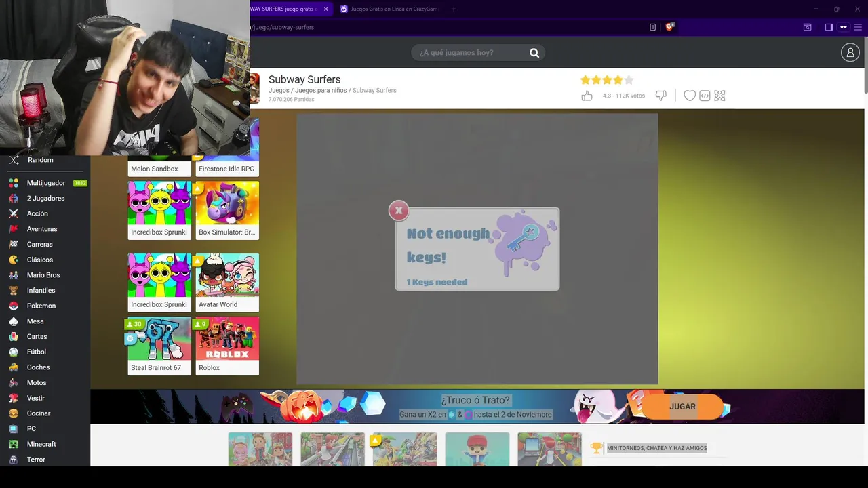Click the Aventuras flag icon
Viewport: 868px width, 488px height.
(x=14, y=229)
